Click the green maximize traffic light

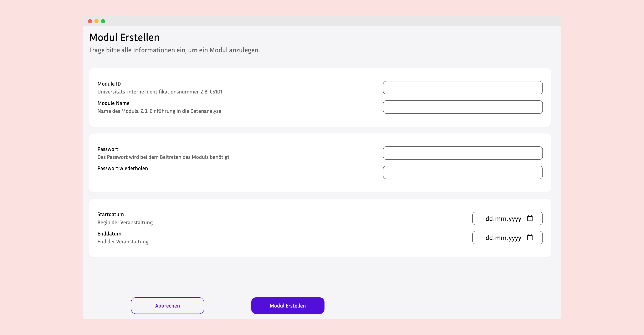(x=103, y=21)
